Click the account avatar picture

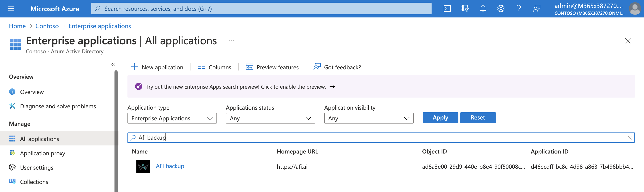[635, 9]
